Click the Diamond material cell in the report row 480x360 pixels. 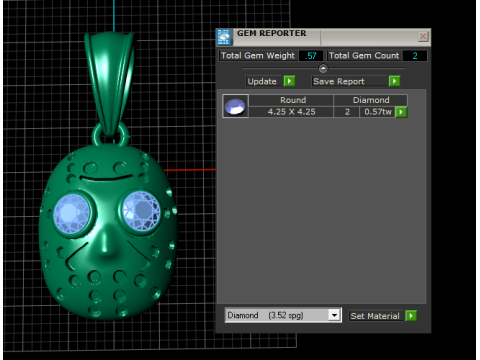pos(370,100)
